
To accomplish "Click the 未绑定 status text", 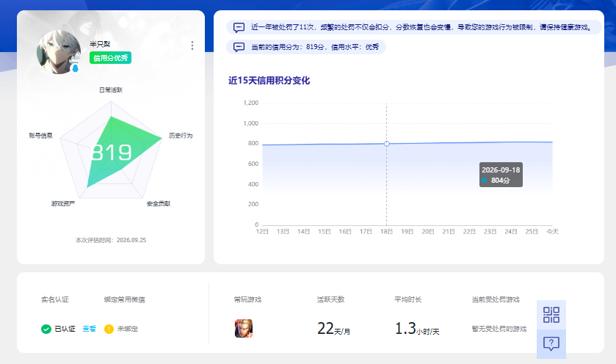I will pos(127,329).
